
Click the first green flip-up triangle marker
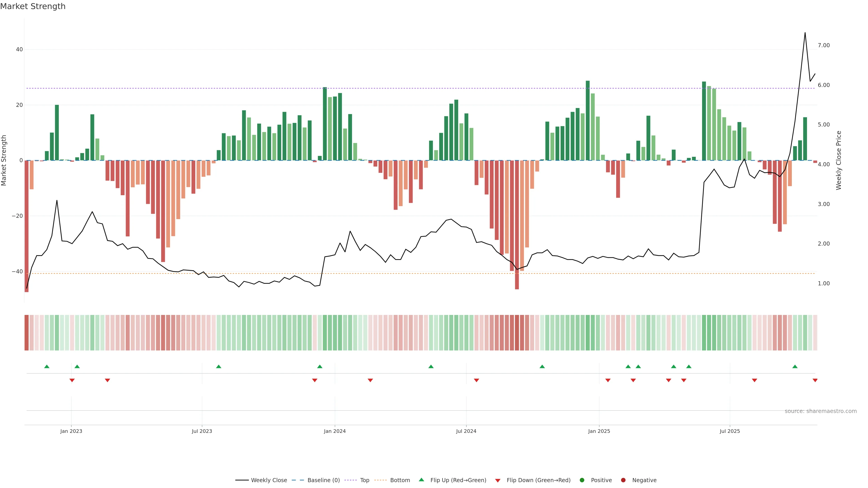coord(47,366)
